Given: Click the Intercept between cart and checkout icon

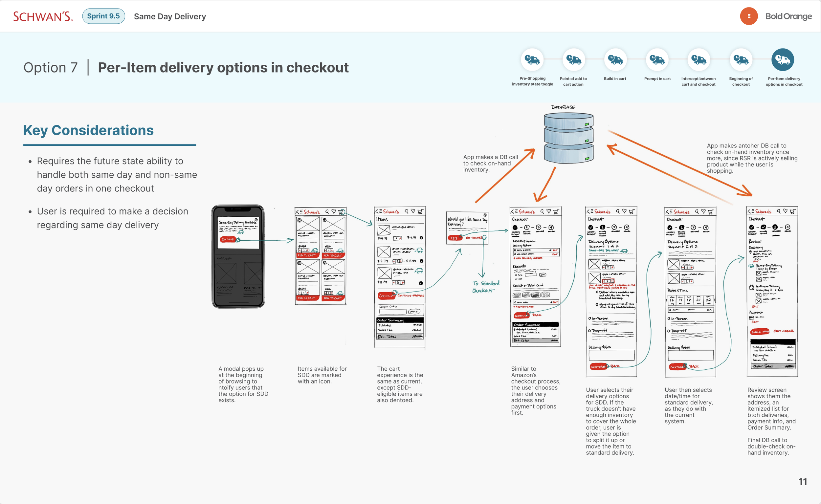Looking at the screenshot, I should pos(699,60).
